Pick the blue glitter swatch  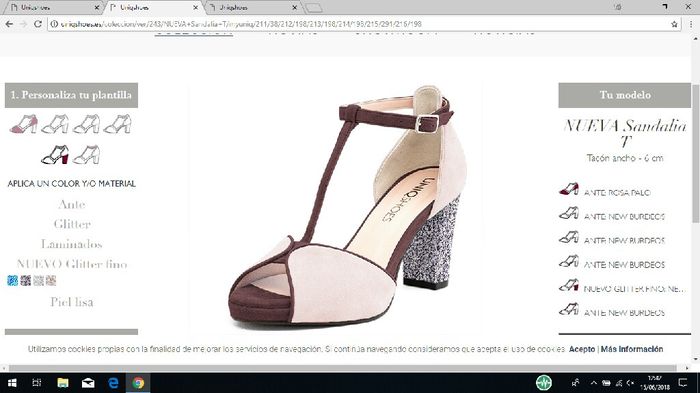click(12, 280)
